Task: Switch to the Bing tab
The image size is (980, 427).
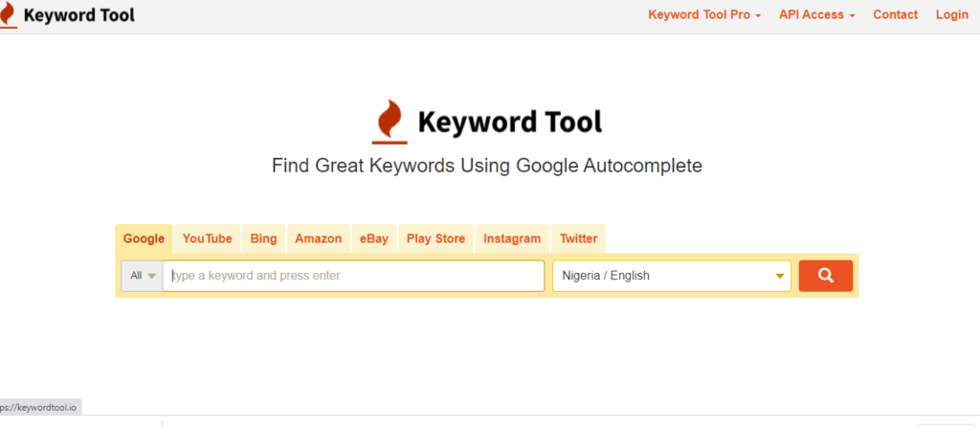Action: point(264,238)
